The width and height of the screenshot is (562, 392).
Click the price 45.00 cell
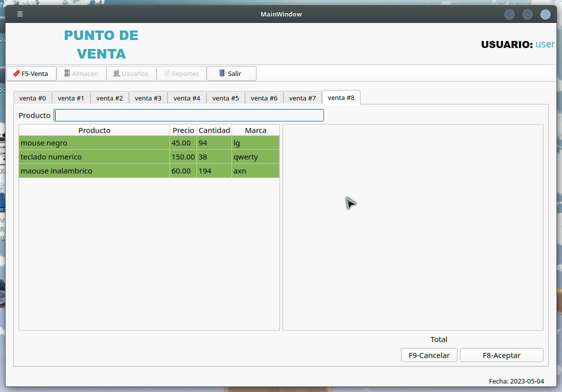click(183, 143)
